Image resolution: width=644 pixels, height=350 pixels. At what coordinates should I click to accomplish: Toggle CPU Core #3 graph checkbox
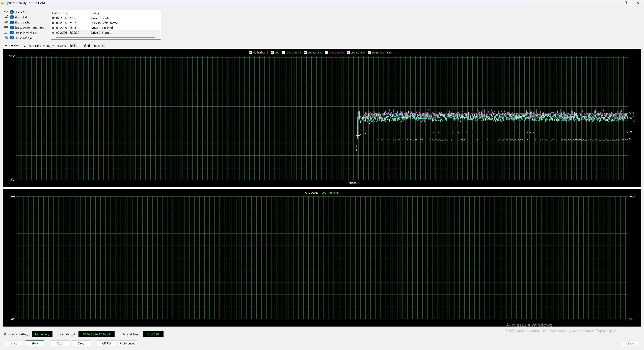pos(327,52)
